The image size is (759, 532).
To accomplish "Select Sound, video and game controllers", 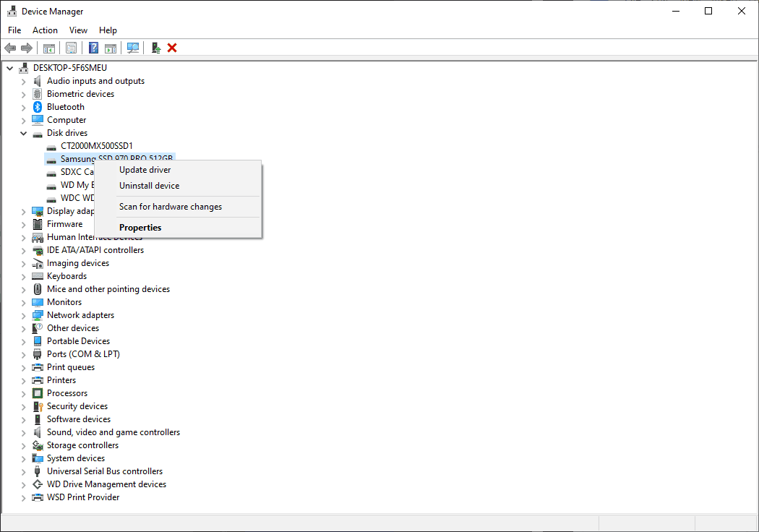I will 113,432.
